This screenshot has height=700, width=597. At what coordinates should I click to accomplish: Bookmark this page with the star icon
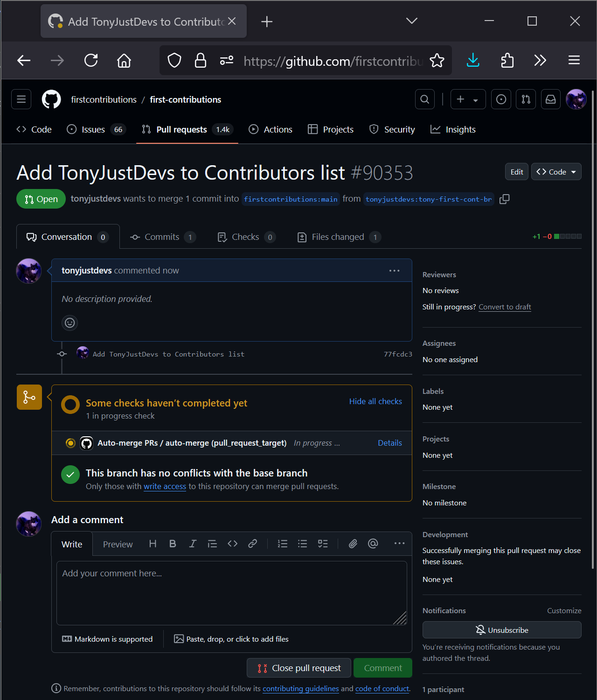coord(437,60)
